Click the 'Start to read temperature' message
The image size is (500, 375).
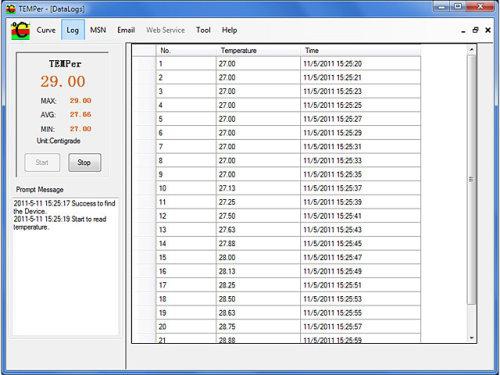coord(60,223)
